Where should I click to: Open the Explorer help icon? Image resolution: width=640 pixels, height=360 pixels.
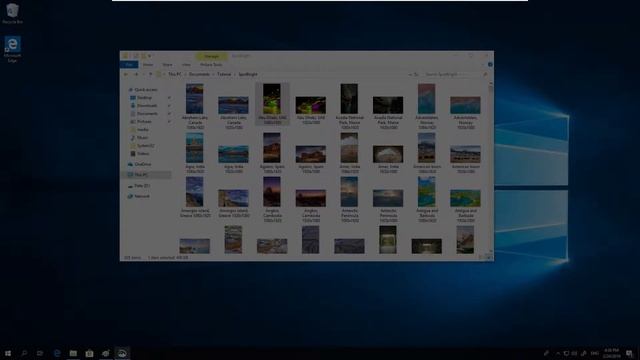coord(490,64)
